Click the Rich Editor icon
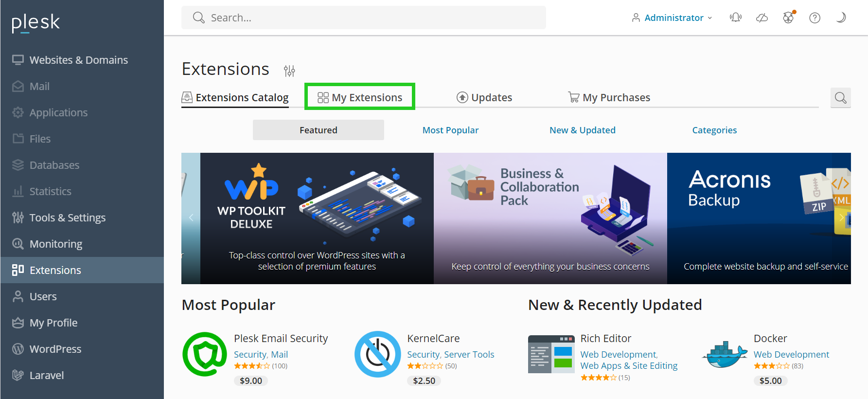The height and width of the screenshot is (399, 868). [551, 354]
